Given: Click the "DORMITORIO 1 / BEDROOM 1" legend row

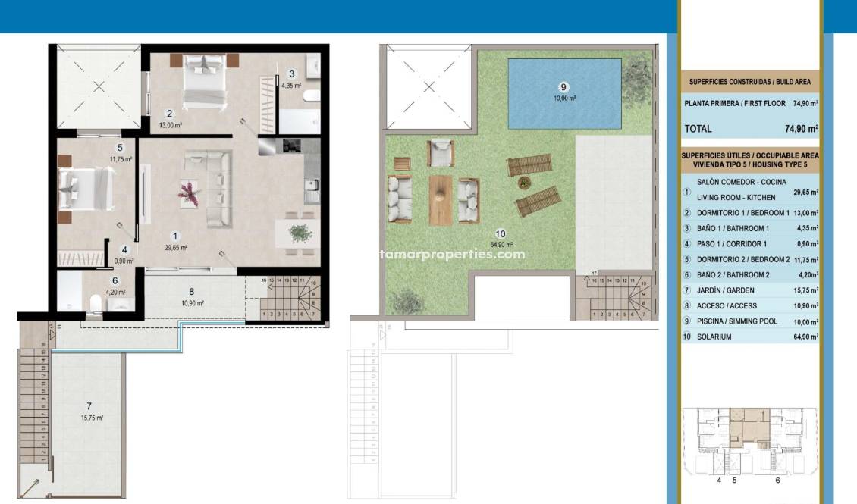Looking at the screenshot, I should click(750, 213).
